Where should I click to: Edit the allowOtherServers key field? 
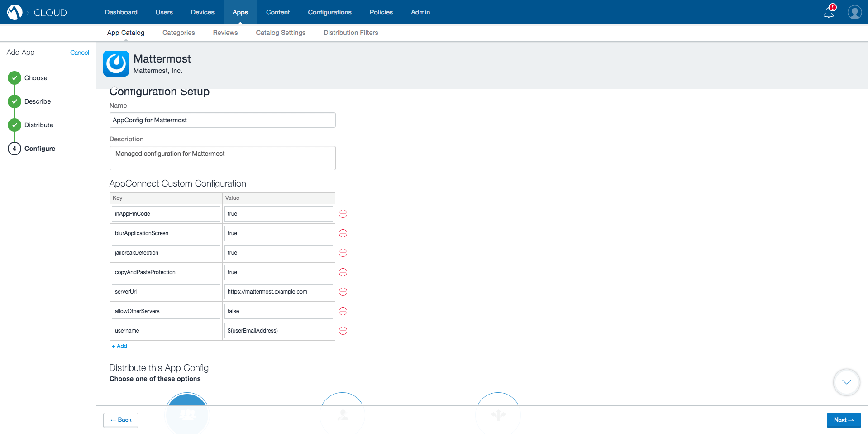pyautogui.click(x=166, y=311)
